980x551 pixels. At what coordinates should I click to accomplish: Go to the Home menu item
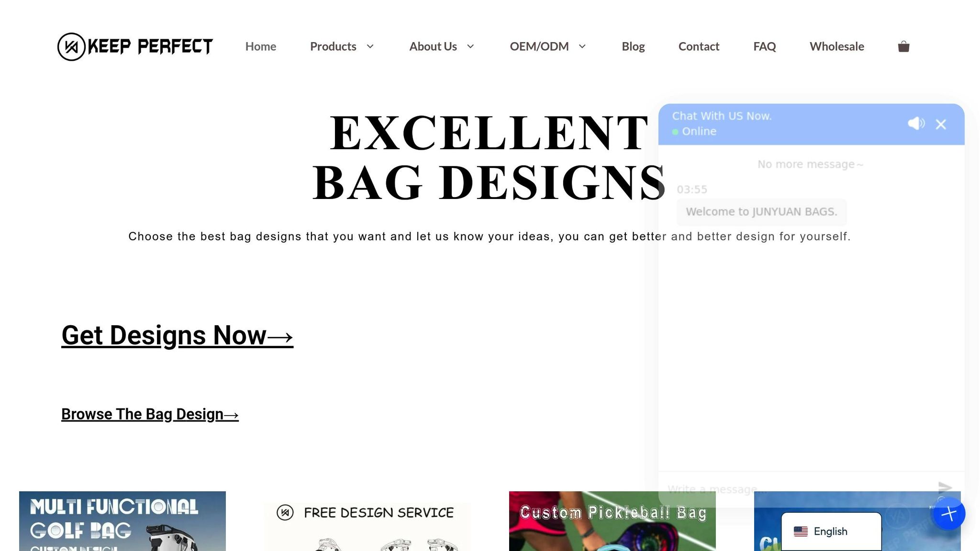261,46
